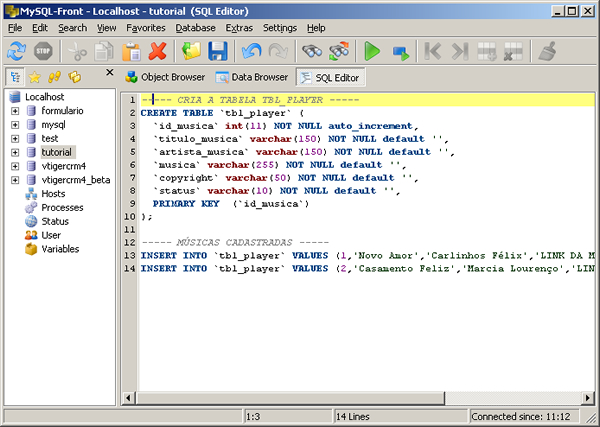Screen dimensions: 600x427
Task: Click the Insert record grid icon
Action: (487, 51)
